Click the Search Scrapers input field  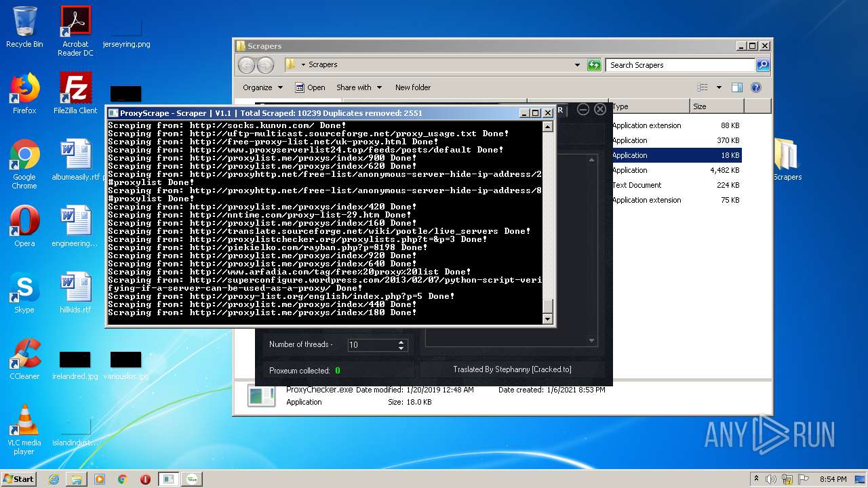tap(680, 65)
